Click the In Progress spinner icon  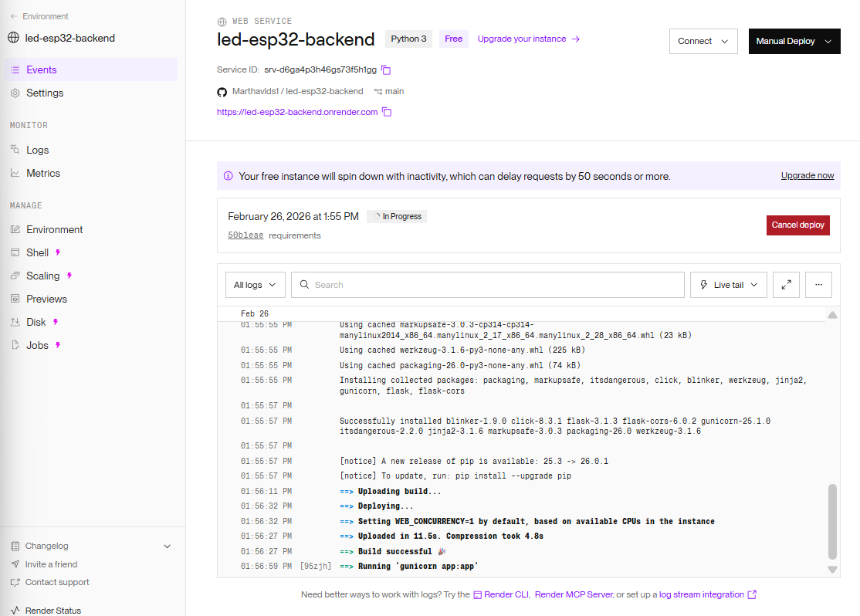click(x=377, y=217)
